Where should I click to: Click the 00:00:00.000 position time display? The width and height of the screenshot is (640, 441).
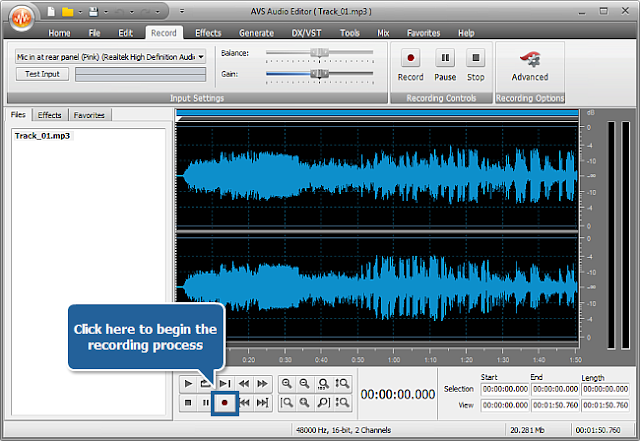point(398,394)
